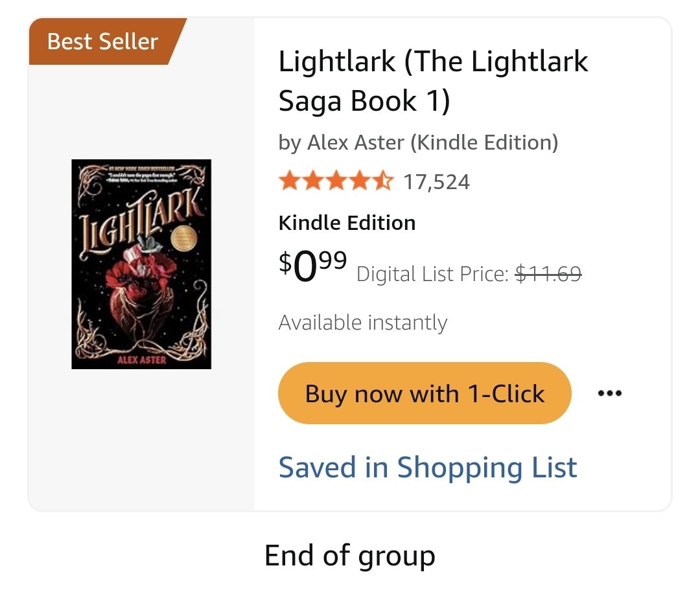Click the End of group label

pos(349,556)
